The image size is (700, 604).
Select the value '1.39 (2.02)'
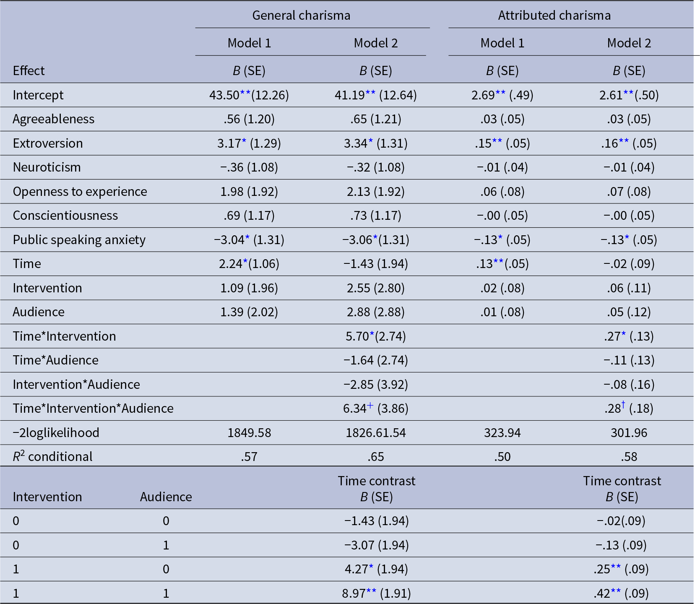click(x=249, y=312)
